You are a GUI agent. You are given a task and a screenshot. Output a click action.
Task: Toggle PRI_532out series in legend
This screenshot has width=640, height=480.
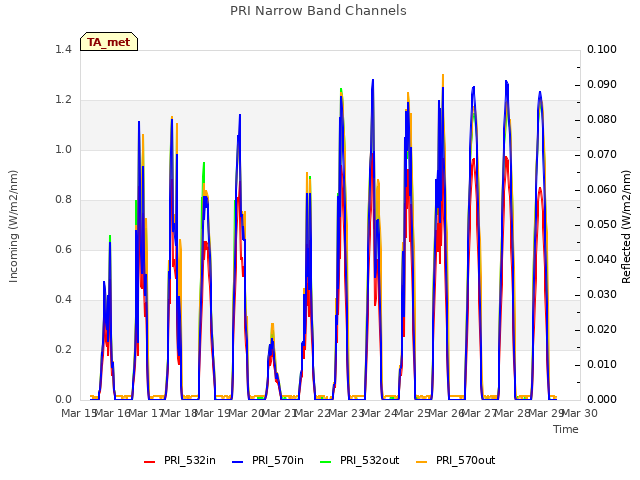coord(360,460)
